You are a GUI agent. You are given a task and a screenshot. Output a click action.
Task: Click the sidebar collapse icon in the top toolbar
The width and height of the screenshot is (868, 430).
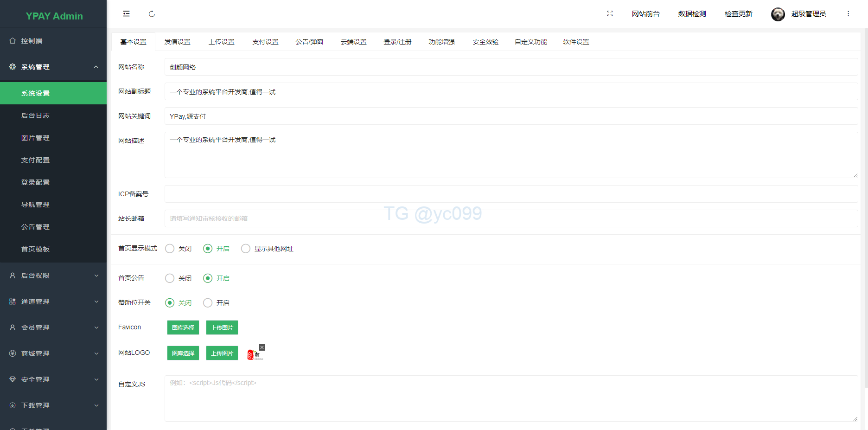pos(126,13)
